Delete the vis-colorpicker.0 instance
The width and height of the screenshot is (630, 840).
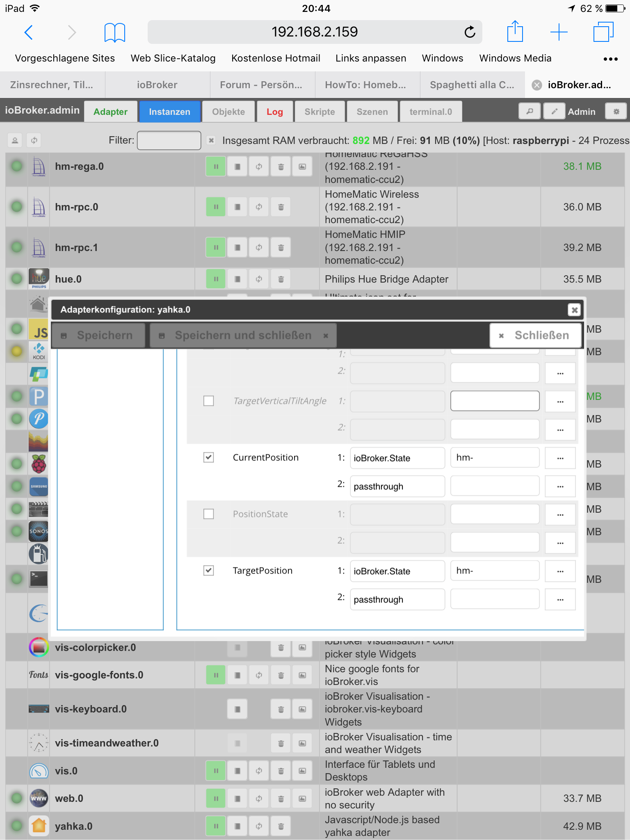pyautogui.click(x=281, y=648)
